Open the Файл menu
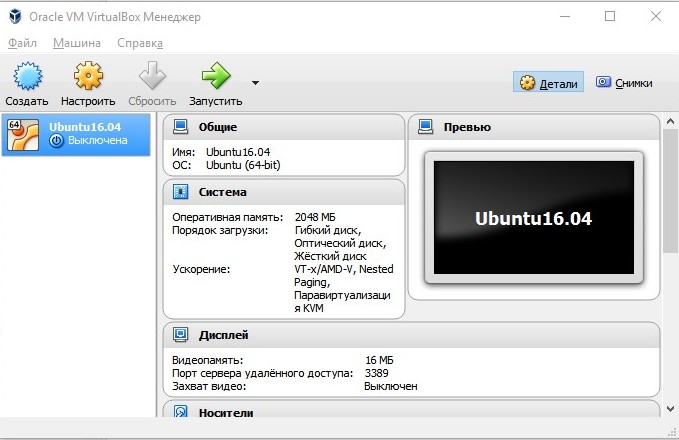 pyautogui.click(x=23, y=43)
